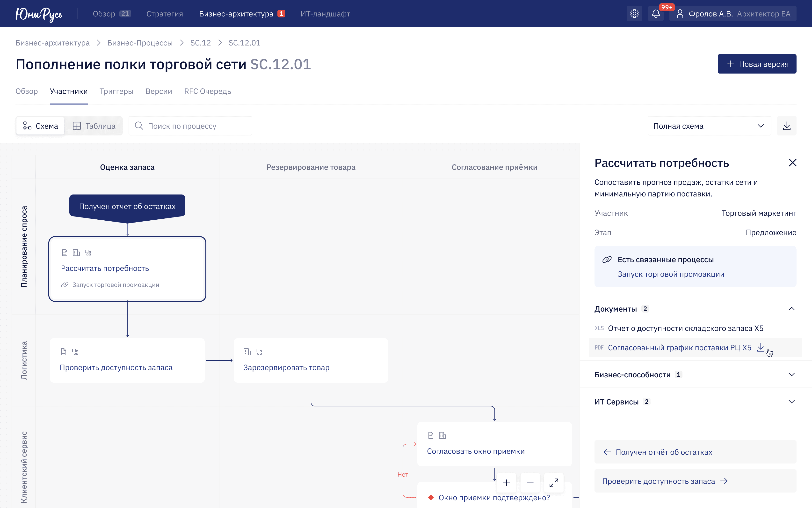
Task: Zoom out of the diagram
Action: [530, 483]
